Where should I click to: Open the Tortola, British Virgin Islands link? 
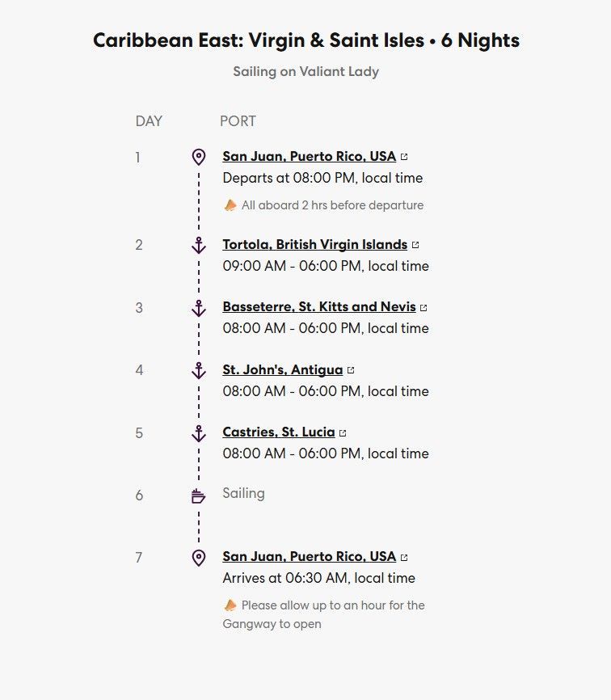pyautogui.click(x=314, y=245)
